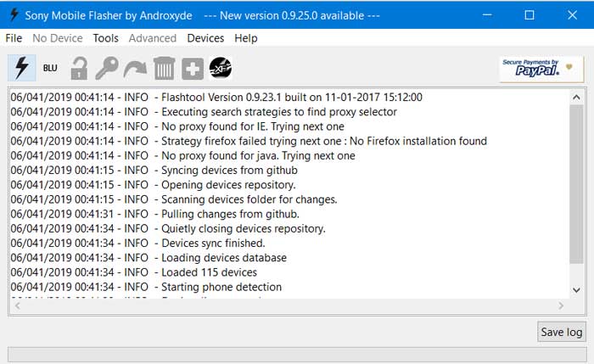Open the BLU bootloader unlock tool
The width and height of the screenshot is (594, 364).
pyautogui.click(x=50, y=68)
